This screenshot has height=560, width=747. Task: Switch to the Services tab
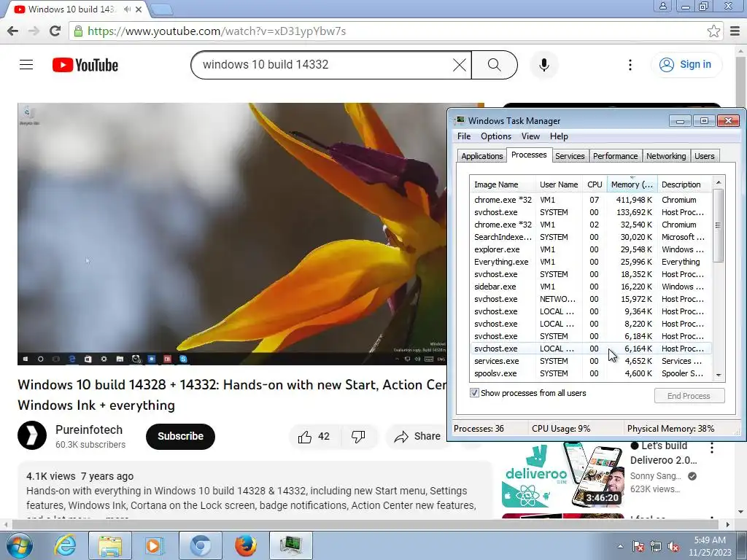(570, 156)
